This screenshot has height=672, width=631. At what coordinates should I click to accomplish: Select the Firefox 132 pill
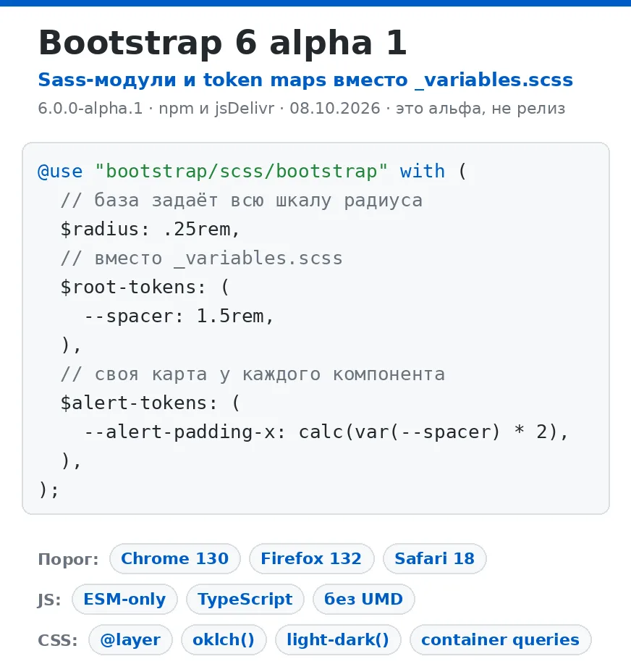[311, 558]
